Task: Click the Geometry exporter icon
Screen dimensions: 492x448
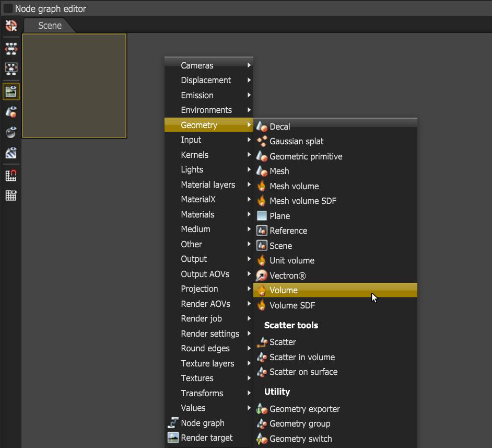Action: coord(262,409)
